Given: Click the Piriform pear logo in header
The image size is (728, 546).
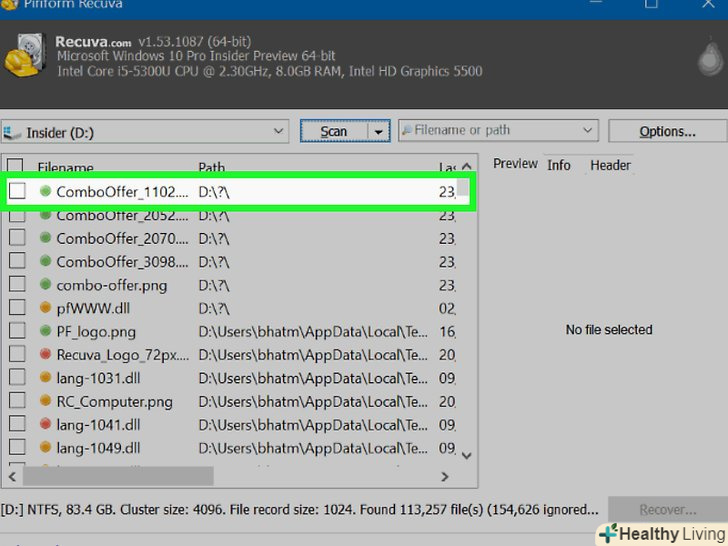Looking at the screenshot, I should [710, 59].
